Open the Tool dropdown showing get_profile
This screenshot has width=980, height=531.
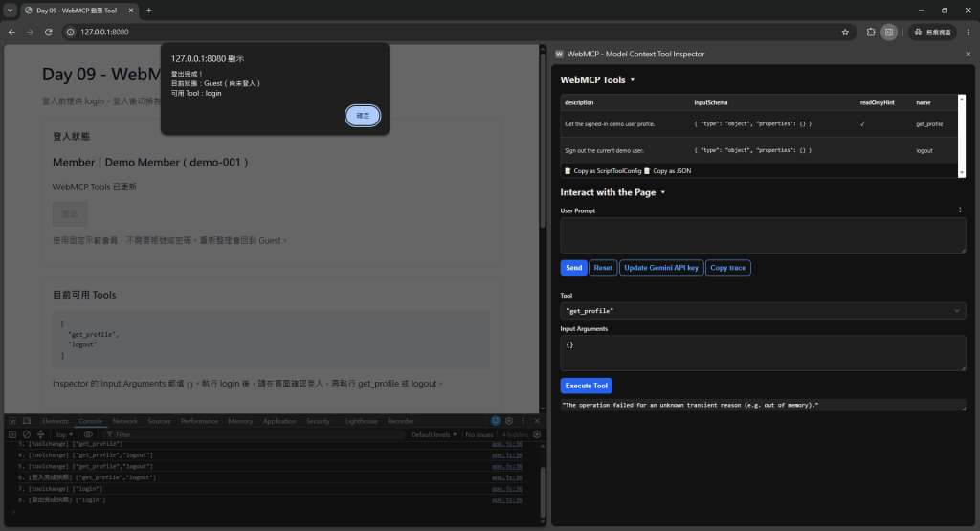point(763,311)
